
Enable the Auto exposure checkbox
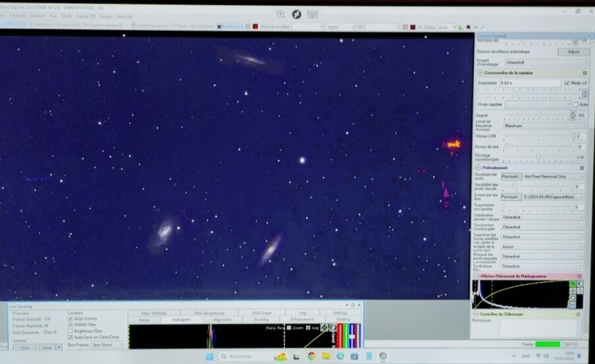[x=576, y=105]
